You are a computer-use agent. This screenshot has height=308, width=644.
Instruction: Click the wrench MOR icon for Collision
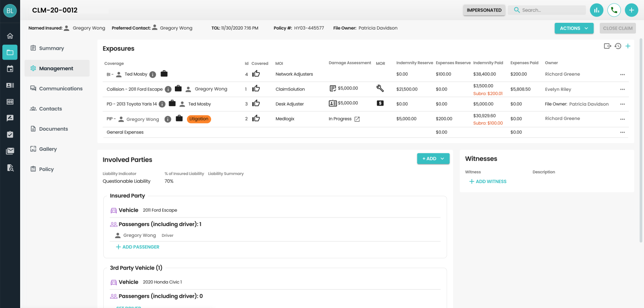380,89
